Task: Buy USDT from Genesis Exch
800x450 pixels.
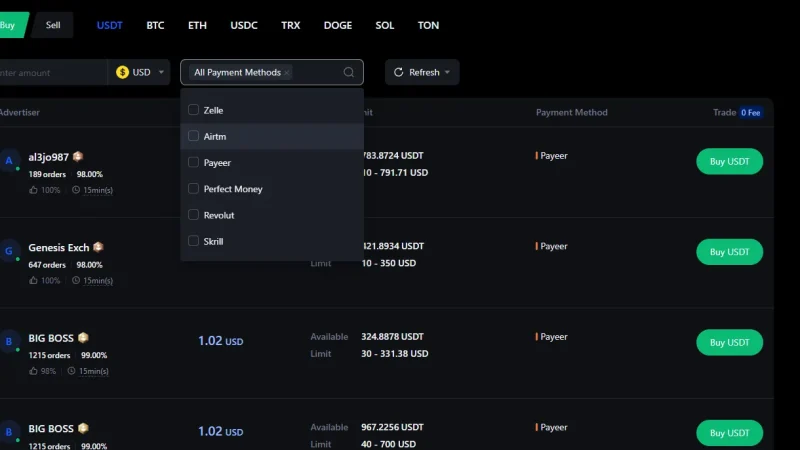Action: pyautogui.click(x=730, y=252)
